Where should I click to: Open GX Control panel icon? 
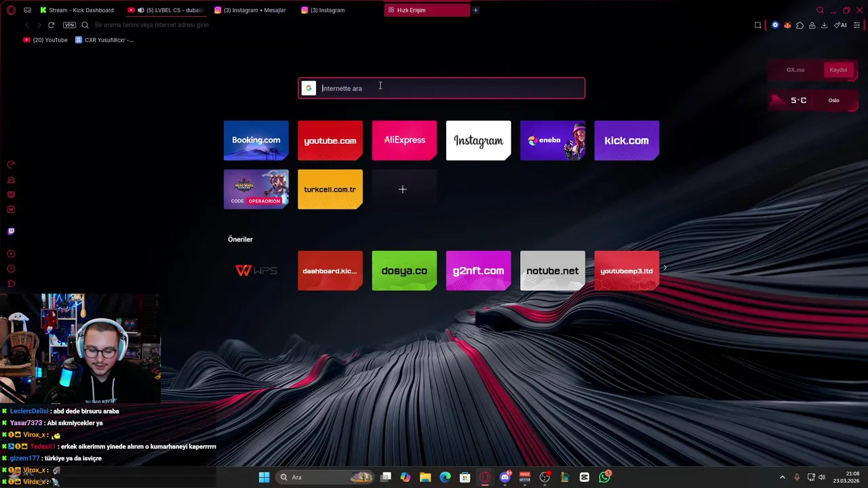[11, 165]
